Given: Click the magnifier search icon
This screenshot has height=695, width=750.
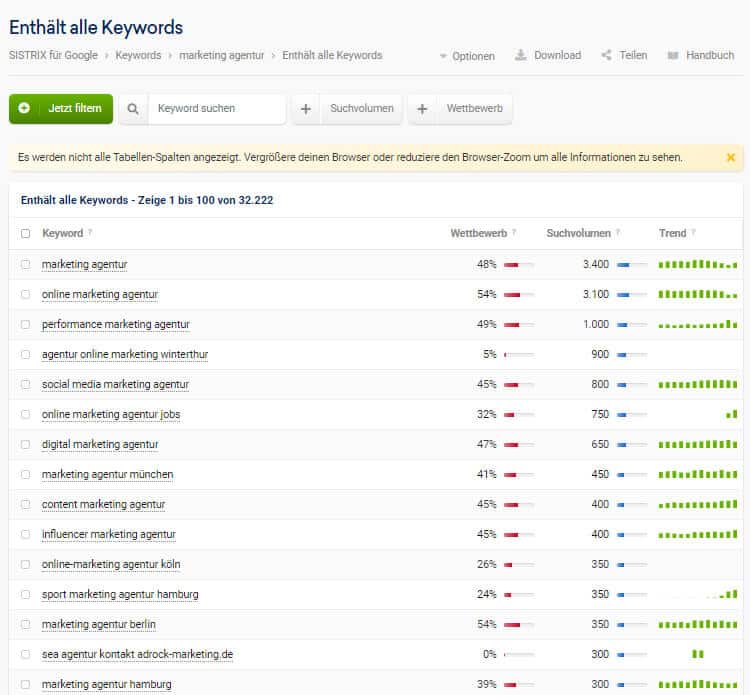Looking at the screenshot, I should click(x=133, y=109).
